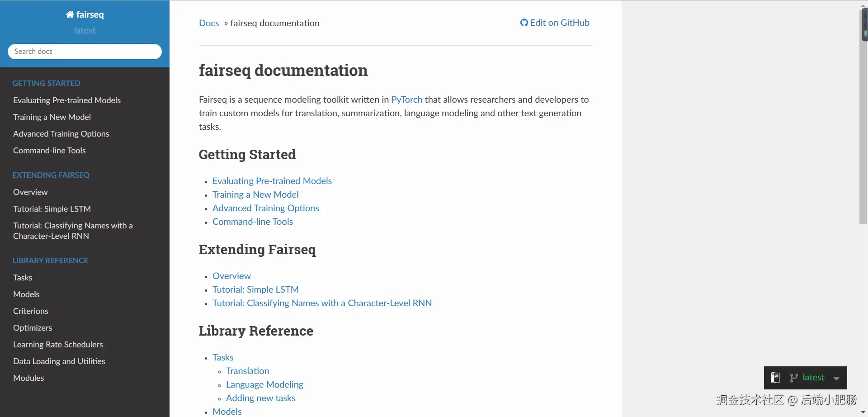Go to Models in the sidebar
Viewport: 868px width, 417px height.
click(26, 294)
